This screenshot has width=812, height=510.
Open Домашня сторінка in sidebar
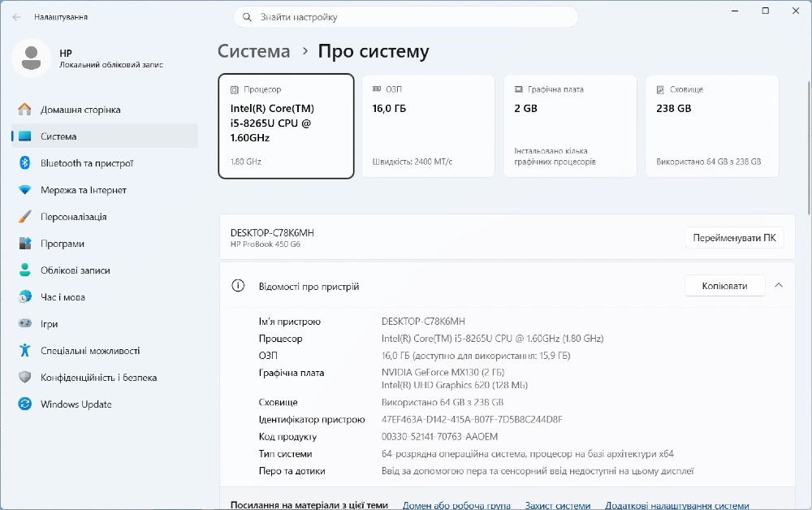click(x=105, y=110)
